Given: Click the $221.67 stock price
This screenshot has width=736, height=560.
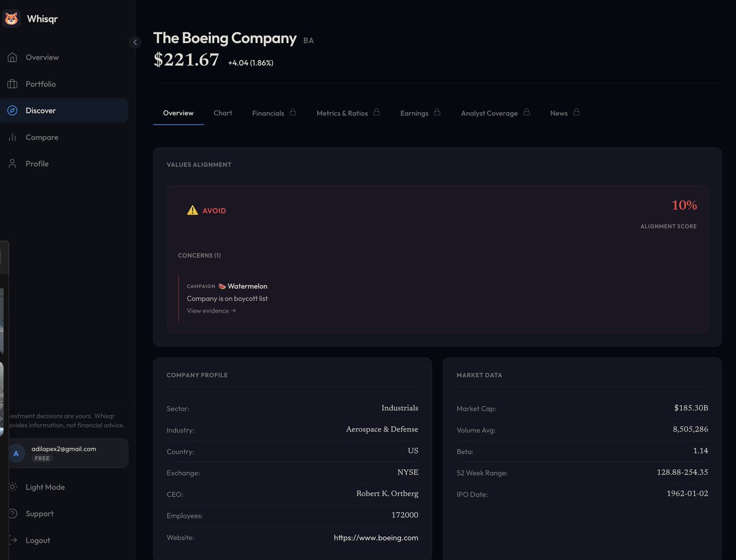Looking at the screenshot, I should (x=186, y=60).
